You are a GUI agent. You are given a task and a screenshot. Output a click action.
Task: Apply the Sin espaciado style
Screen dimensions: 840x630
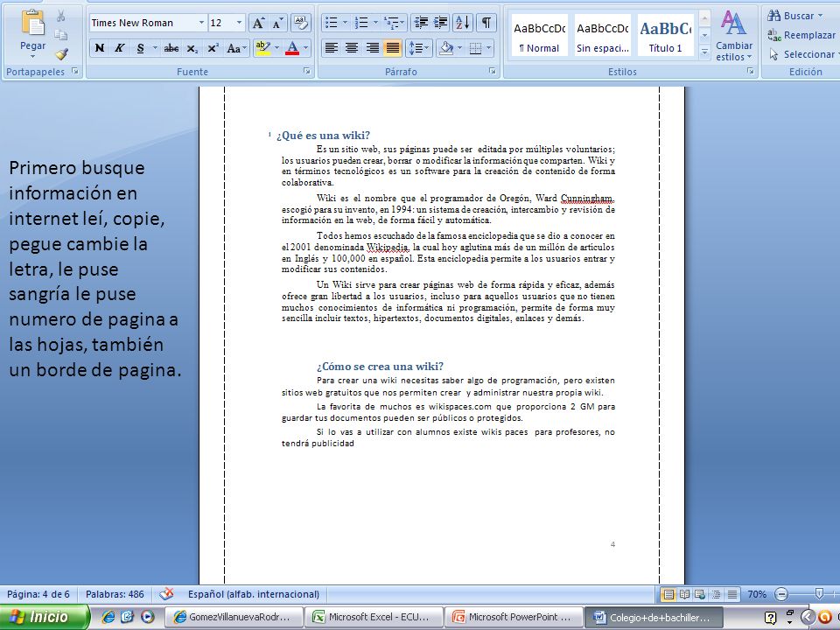tap(602, 35)
